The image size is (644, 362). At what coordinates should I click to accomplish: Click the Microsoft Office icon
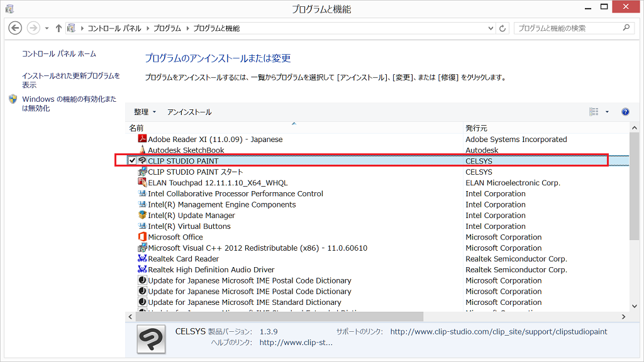(142, 237)
